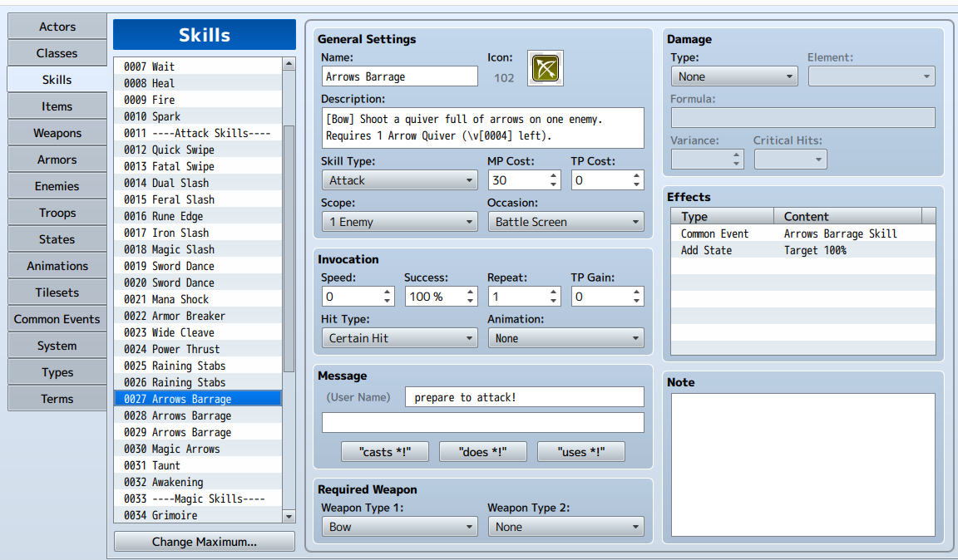
Task: Open the Actors tab
Action: tap(57, 27)
